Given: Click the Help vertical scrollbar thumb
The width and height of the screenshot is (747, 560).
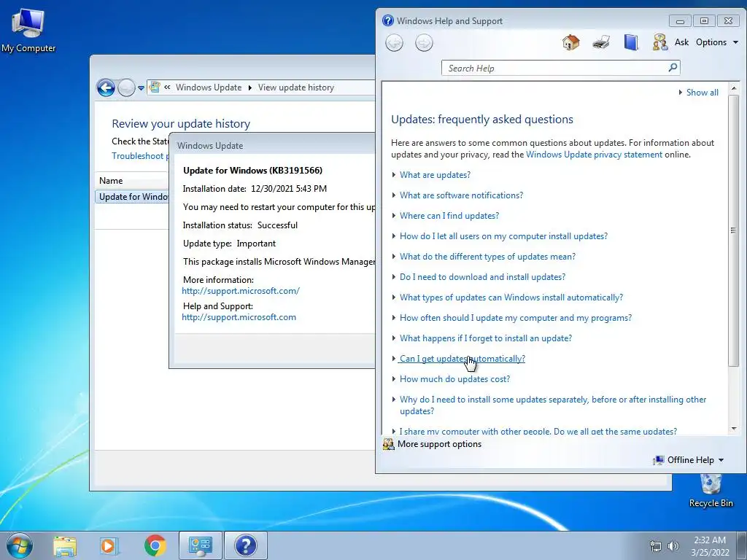Looking at the screenshot, I should click(x=733, y=230).
